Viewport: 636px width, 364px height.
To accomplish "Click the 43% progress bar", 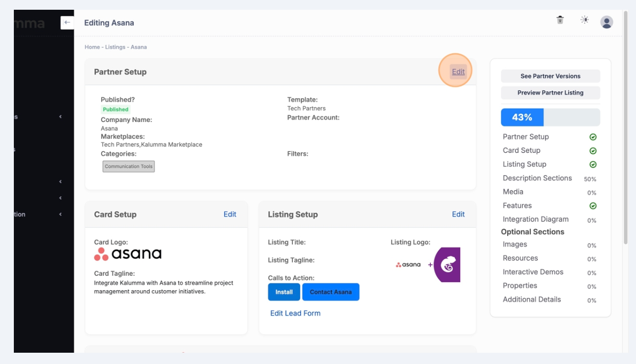I will click(550, 117).
